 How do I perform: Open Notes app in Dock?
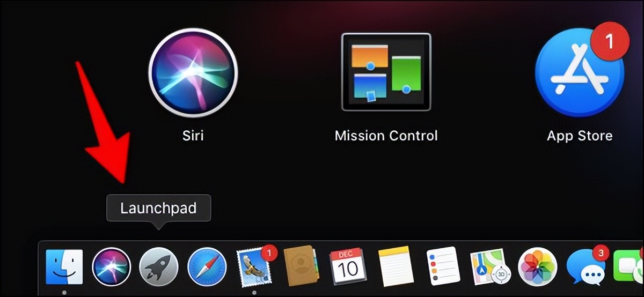(395, 267)
